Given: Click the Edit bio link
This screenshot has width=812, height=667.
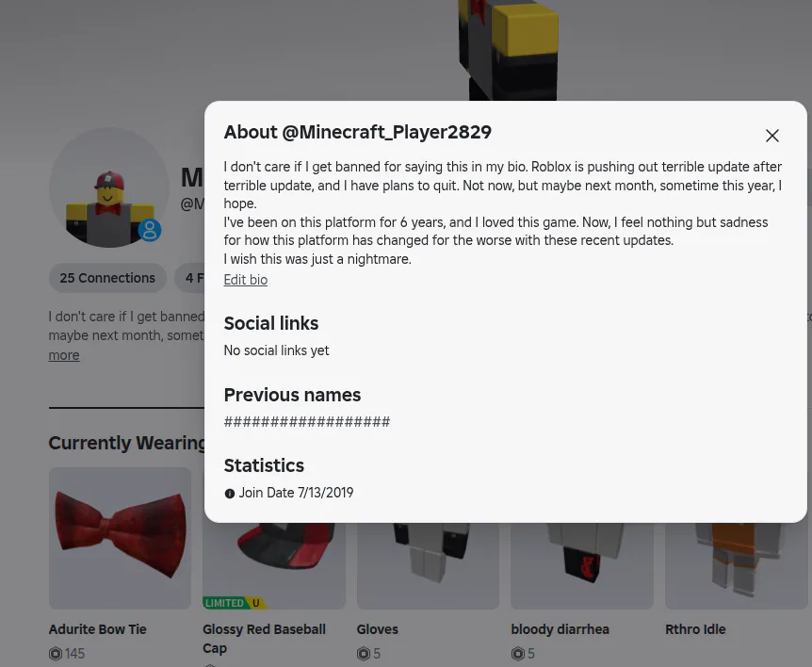Looking at the screenshot, I should click(x=246, y=280).
